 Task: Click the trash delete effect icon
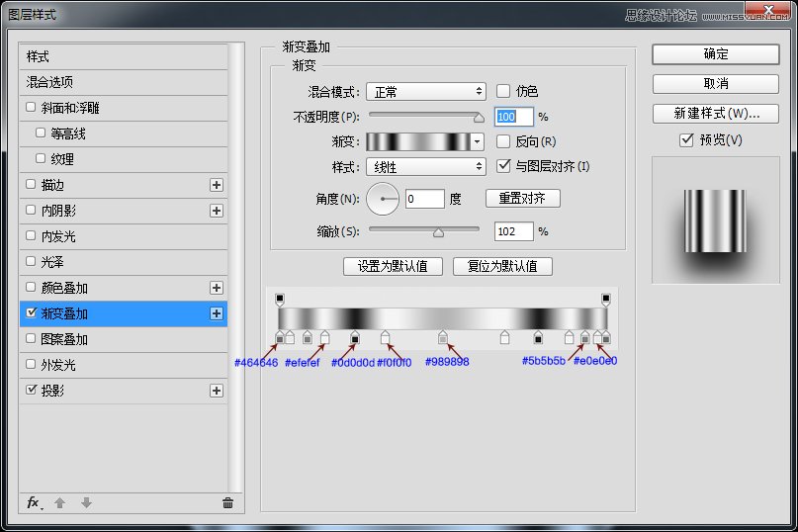point(227,503)
